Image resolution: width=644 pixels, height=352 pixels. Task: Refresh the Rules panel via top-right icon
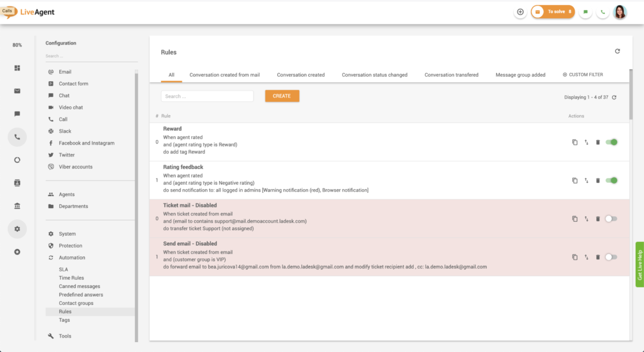tap(617, 52)
